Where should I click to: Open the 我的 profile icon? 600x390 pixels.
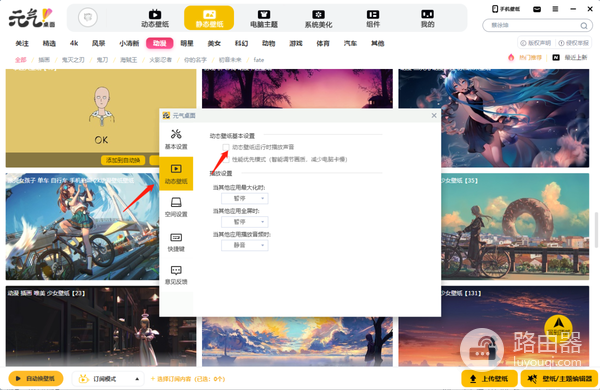point(427,18)
